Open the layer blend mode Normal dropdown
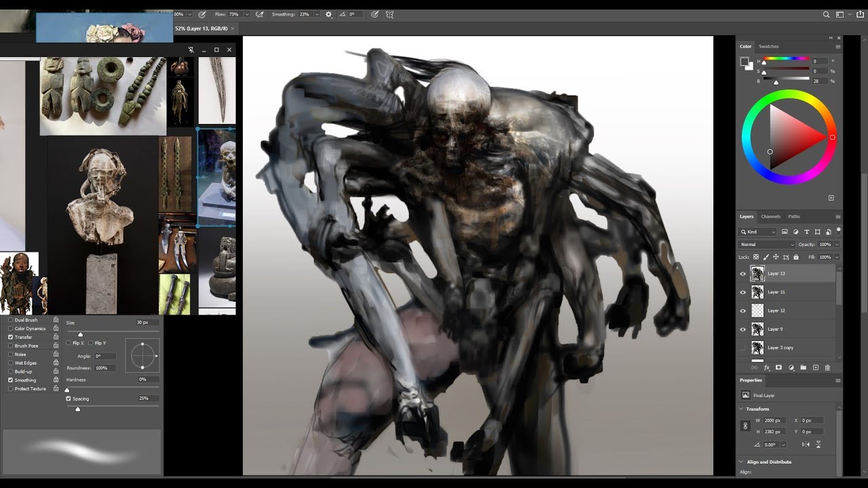Image resolution: width=868 pixels, height=488 pixels. coord(766,244)
